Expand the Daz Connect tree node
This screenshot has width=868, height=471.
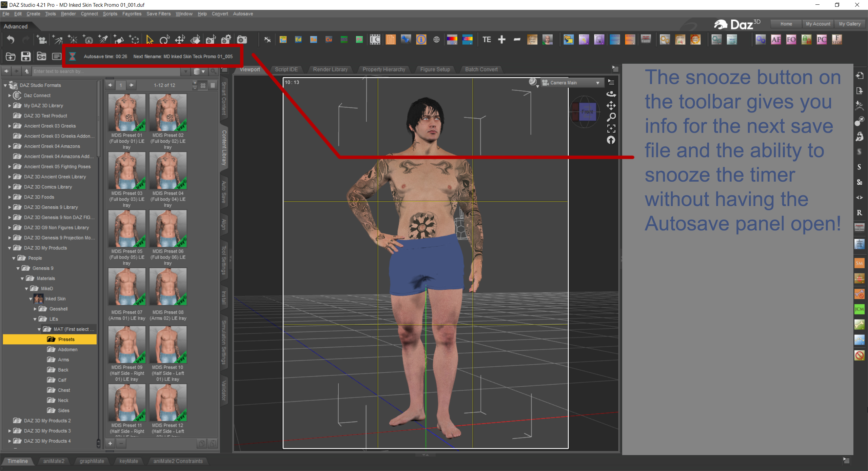(x=9, y=96)
